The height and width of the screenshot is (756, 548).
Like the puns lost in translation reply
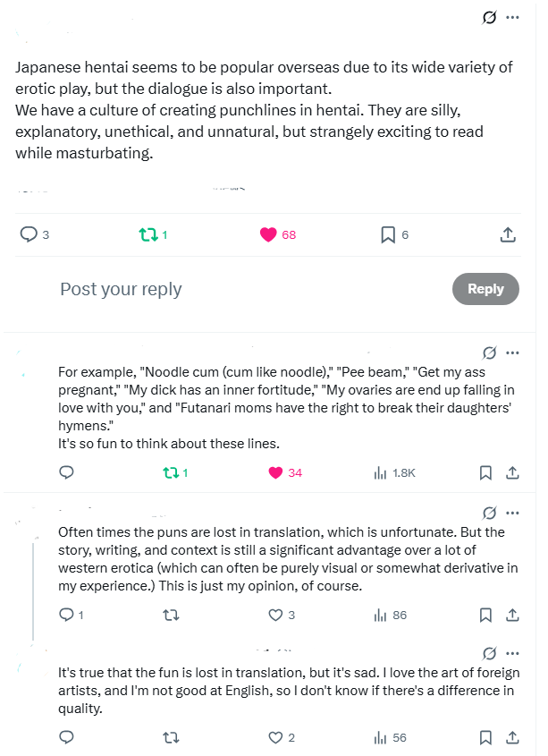point(275,615)
